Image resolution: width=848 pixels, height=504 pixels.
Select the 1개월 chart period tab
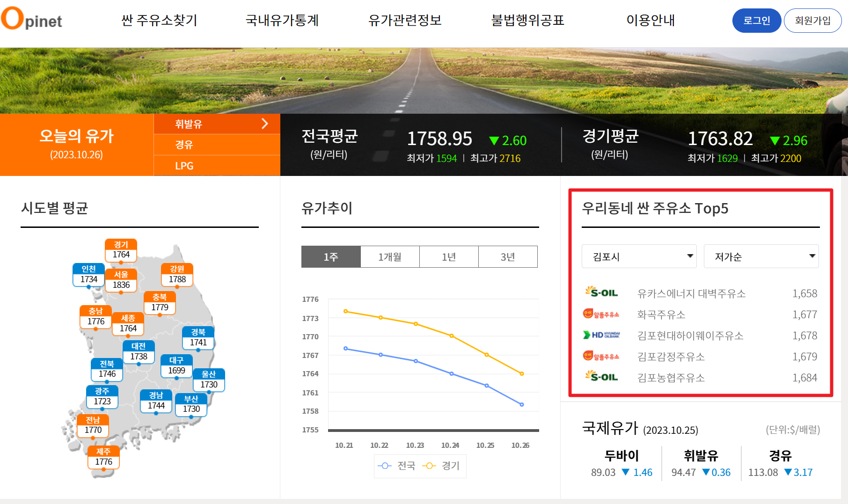390,256
